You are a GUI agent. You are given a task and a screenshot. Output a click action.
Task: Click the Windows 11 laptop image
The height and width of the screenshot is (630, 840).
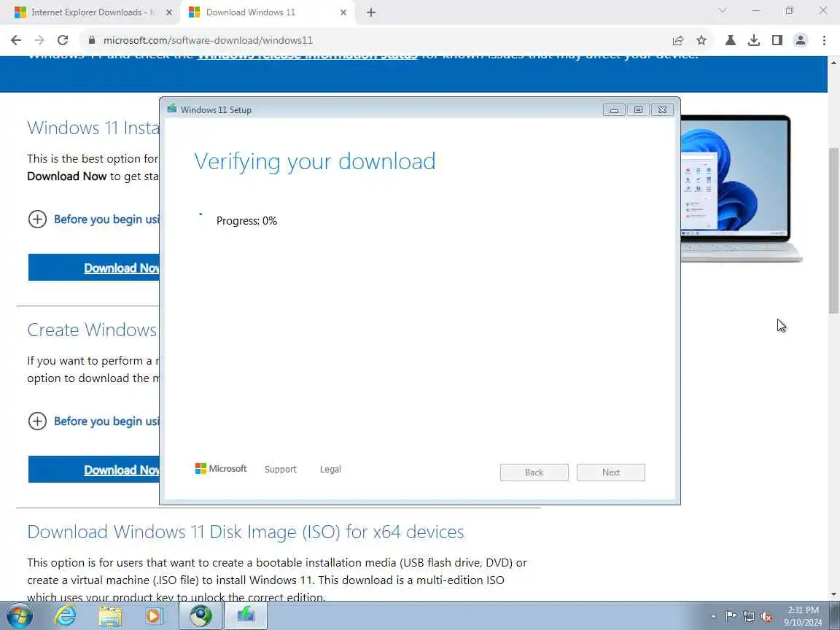[742, 187]
